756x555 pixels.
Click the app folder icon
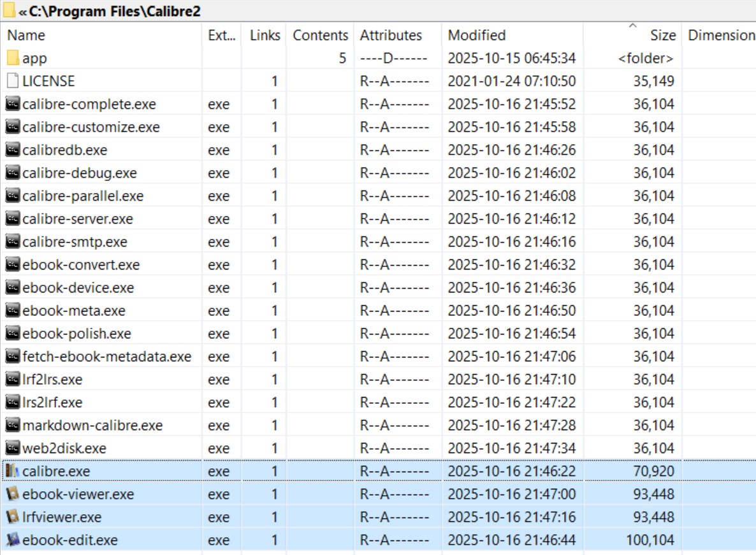point(13,58)
